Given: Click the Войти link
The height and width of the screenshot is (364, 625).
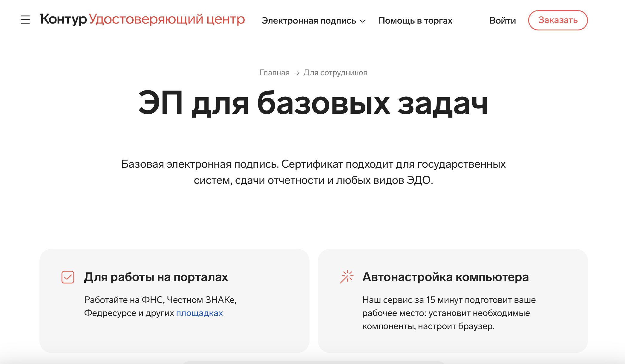Looking at the screenshot, I should click(x=503, y=20).
